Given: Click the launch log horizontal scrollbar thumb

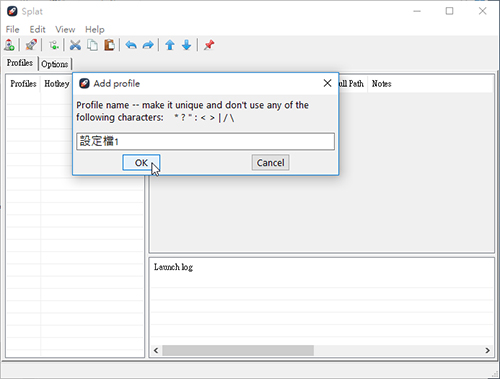Looking at the screenshot, I should click(238, 350).
